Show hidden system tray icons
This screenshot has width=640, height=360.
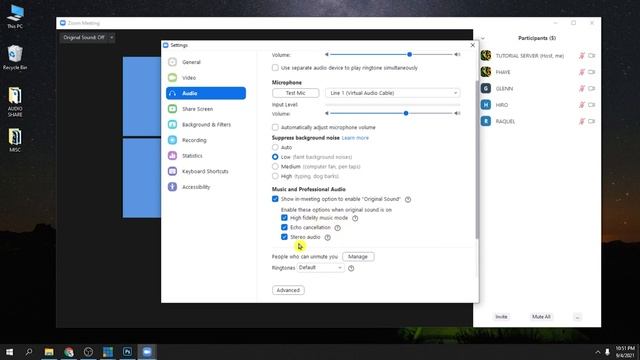(x=598, y=352)
